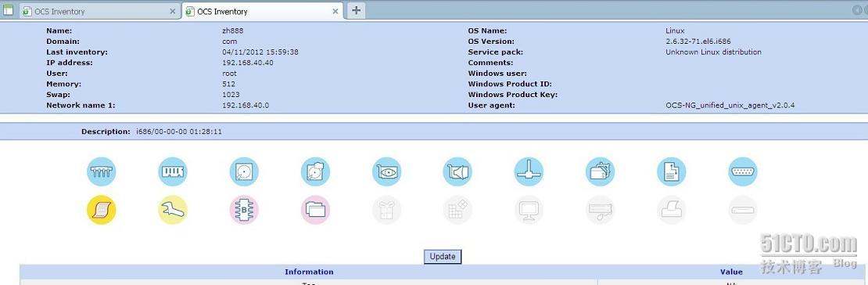Click the greyed grid Registry icon
Viewport: 868px width, 285px height.
tap(457, 210)
